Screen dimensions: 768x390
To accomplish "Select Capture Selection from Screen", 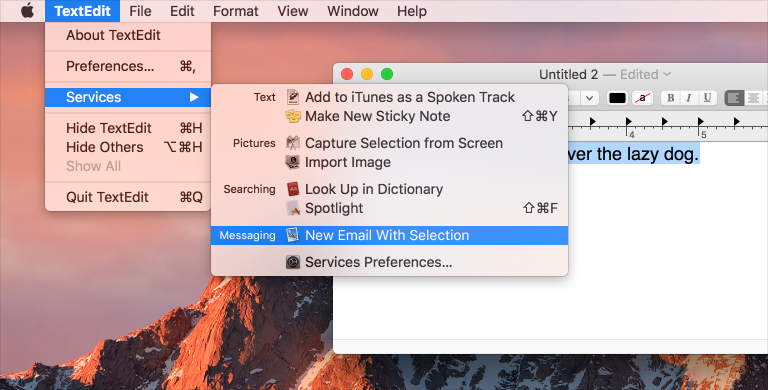I will [389, 143].
